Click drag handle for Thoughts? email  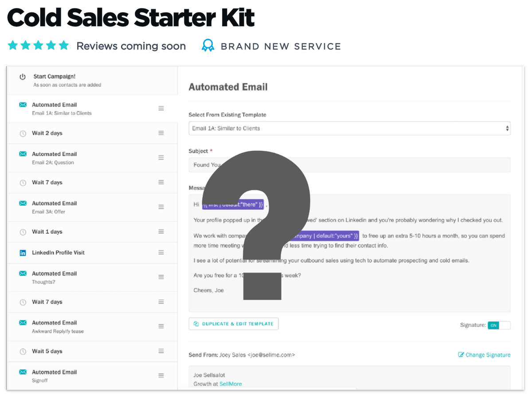161,277
